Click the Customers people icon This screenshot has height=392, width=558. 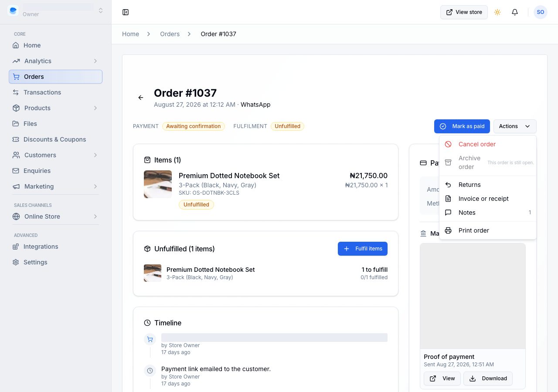16,155
